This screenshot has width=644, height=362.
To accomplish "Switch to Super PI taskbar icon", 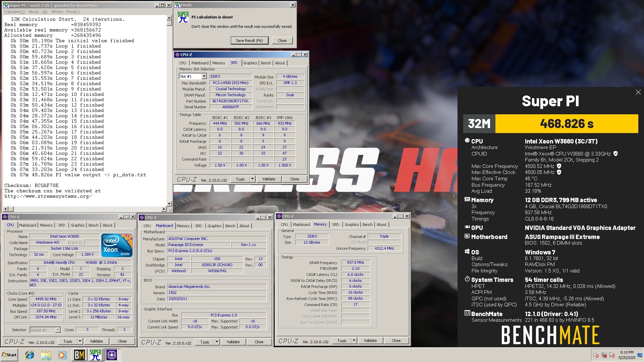I will [x=96, y=355].
